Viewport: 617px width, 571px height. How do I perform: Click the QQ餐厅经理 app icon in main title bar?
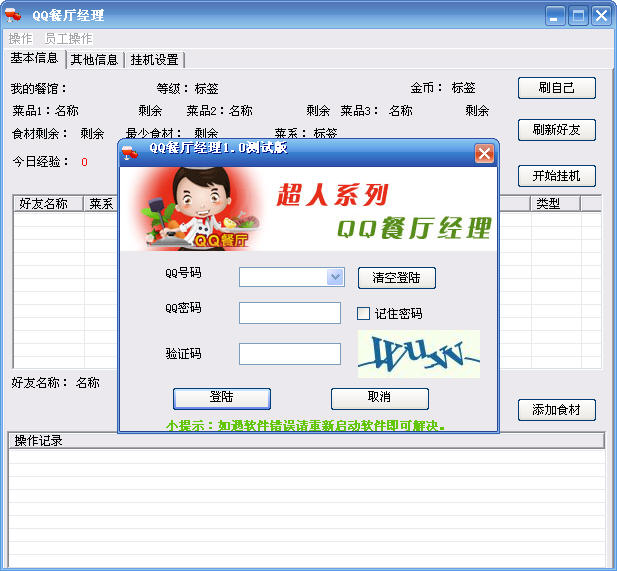pos(13,15)
